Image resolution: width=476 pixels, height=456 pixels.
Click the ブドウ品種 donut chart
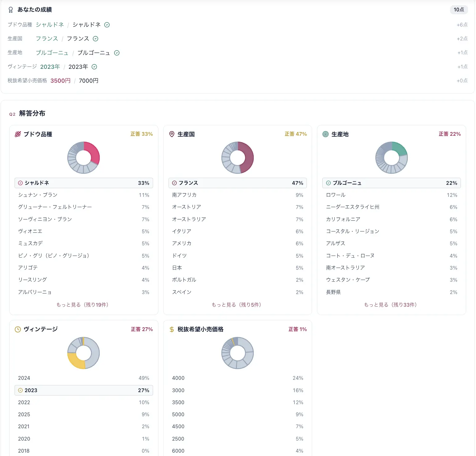click(x=84, y=158)
